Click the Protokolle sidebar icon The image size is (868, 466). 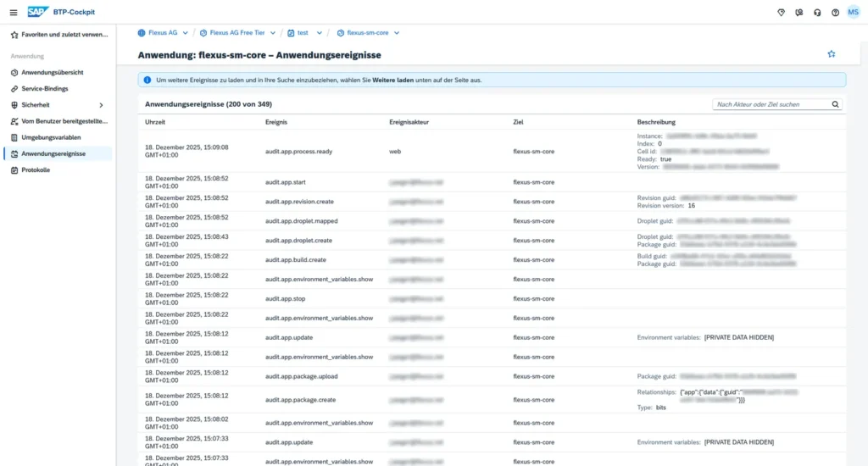(14, 170)
